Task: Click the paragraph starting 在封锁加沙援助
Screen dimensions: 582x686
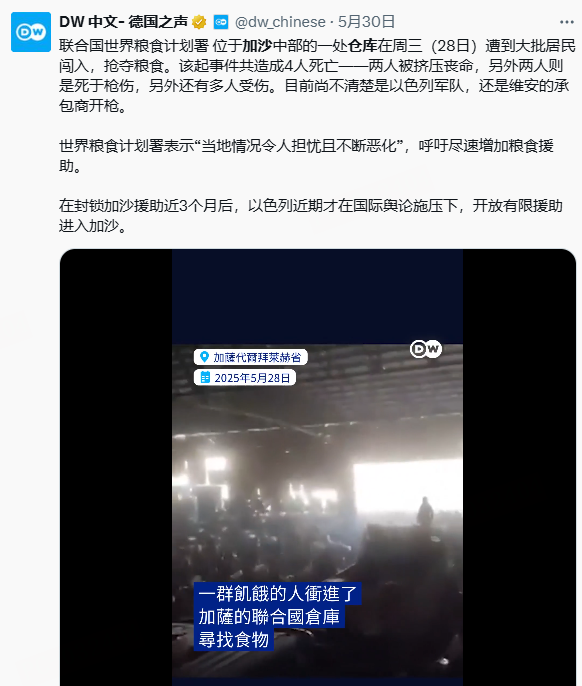Action: click(x=311, y=216)
